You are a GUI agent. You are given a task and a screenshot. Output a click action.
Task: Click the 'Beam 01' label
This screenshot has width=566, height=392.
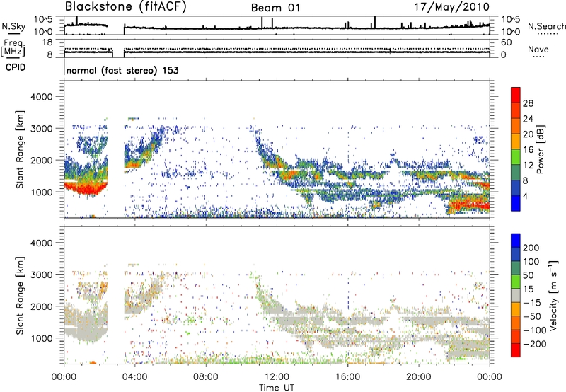pyautogui.click(x=275, y=8)
